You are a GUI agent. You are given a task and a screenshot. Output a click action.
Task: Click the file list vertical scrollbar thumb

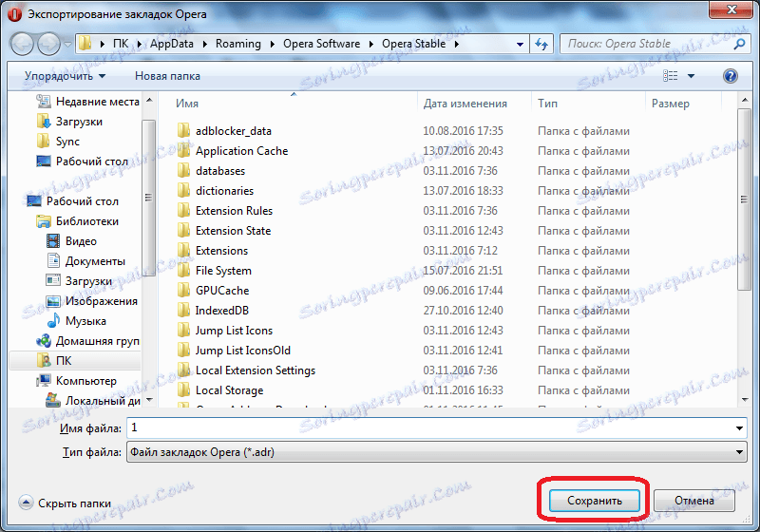(x=744, y=199)
